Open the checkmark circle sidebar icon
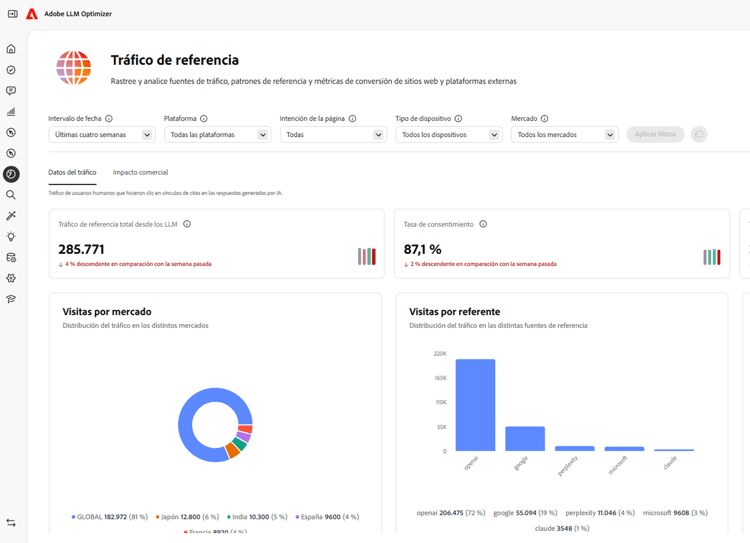750x543 pixels. 11,70
